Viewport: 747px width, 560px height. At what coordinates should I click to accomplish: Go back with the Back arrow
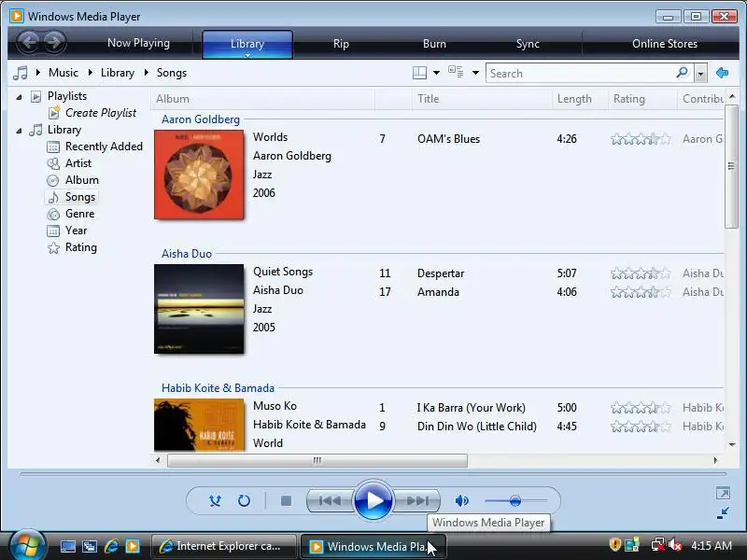29,42
